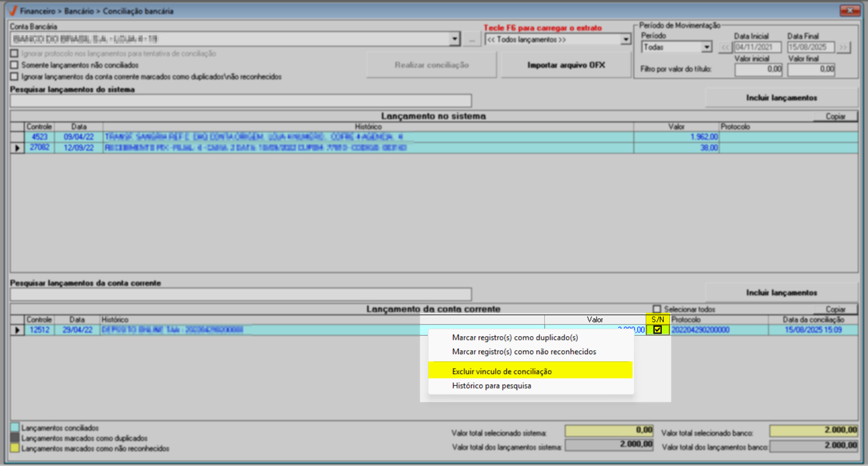Check the 'Selecionar todos' checkbox
Viewport: 868px width, 466px height.
click(x=657, y=309)
